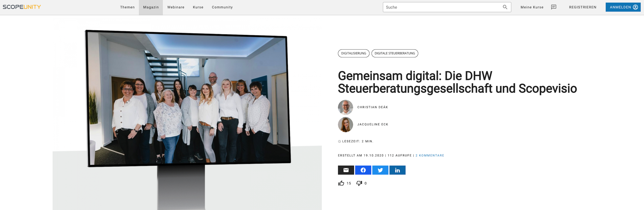Select the Magazin tab
This screenshot has height=210, width=644.
coord(151,7)
